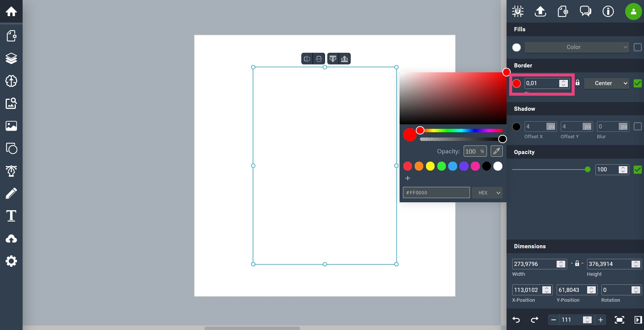Enable the Fills checkbox

[638, 47]
